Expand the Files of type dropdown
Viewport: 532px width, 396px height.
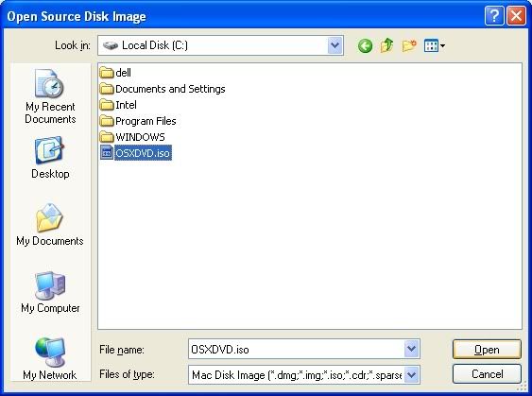point(412,375)
